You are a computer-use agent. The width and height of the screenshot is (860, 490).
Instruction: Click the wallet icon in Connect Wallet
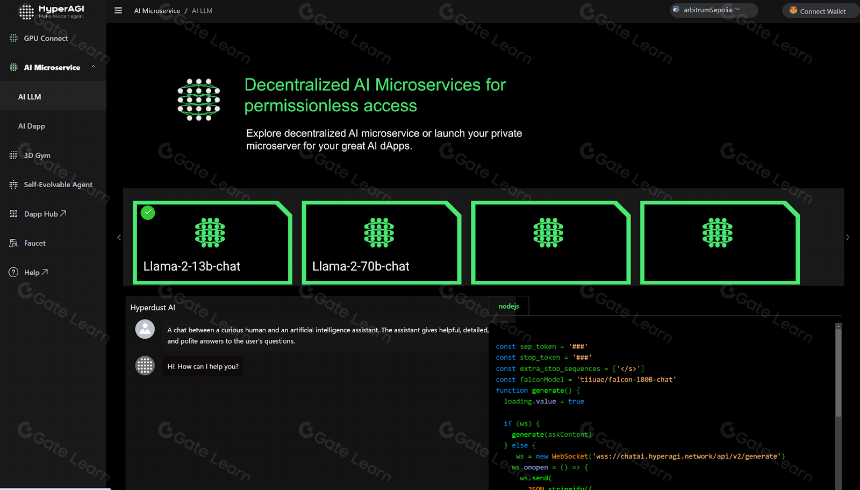coord(793,10)
